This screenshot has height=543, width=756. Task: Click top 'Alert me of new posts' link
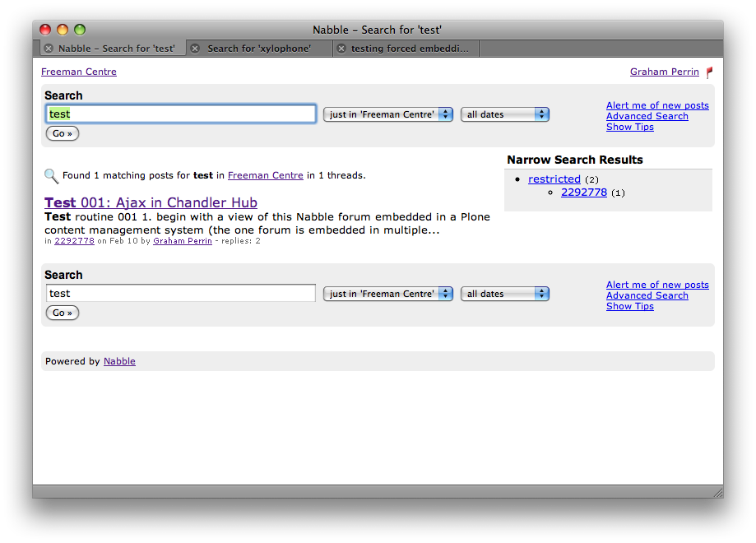pos(656,105)
